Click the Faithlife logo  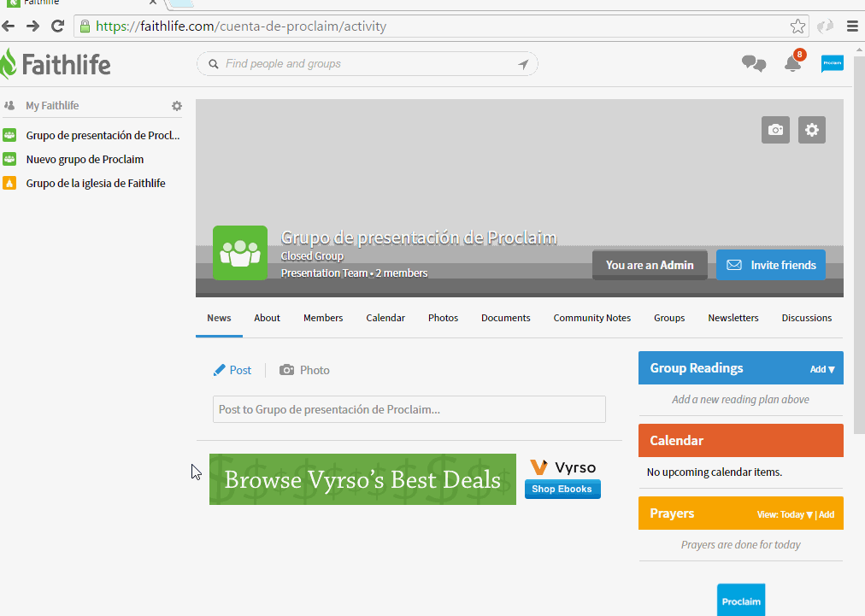[56, 64]
